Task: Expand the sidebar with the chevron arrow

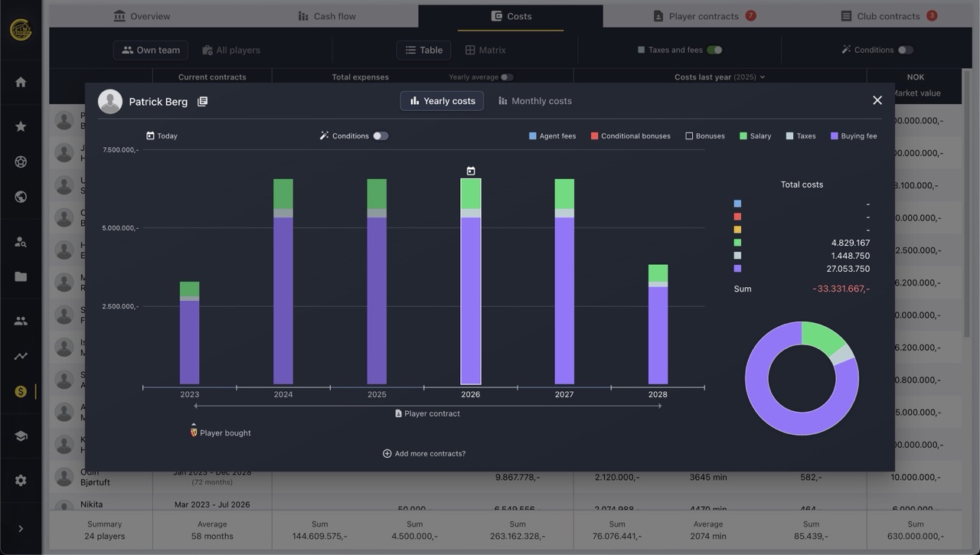Action: tap(21, 528)
